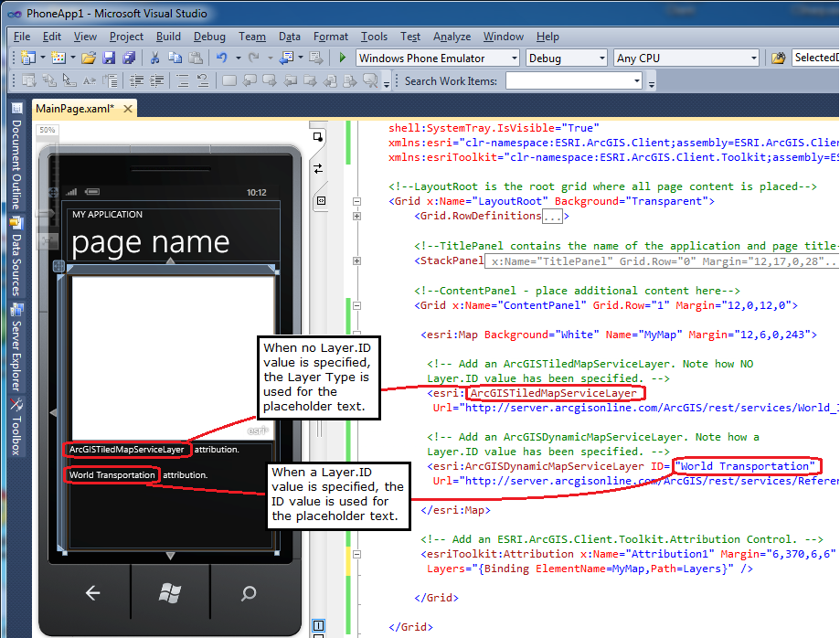The height and width of the screenshot is (638, 840).
Task: Open the Server Explorer side panel
Action: coord(16,348)
